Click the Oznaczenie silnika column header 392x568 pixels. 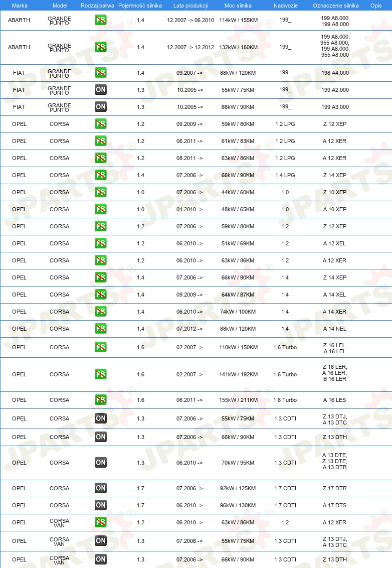coord(336,6)
